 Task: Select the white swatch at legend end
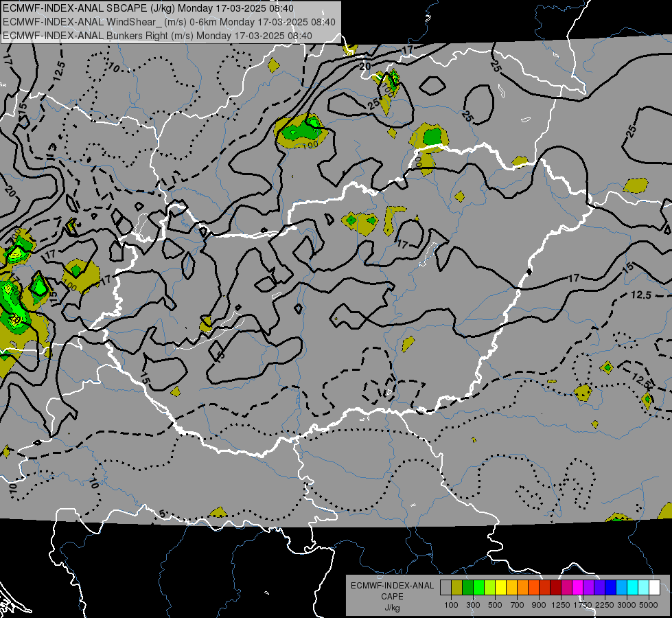(655, 588)
